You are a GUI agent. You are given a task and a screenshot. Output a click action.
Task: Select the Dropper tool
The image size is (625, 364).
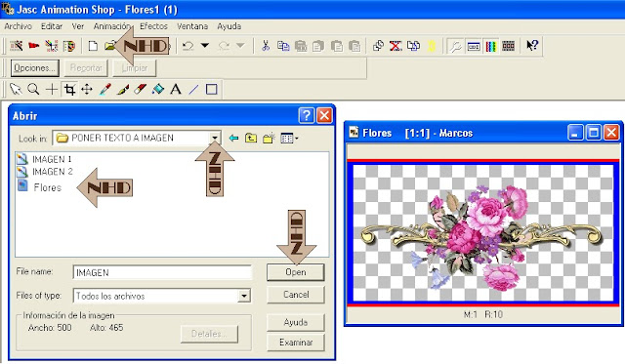[104, 89]
